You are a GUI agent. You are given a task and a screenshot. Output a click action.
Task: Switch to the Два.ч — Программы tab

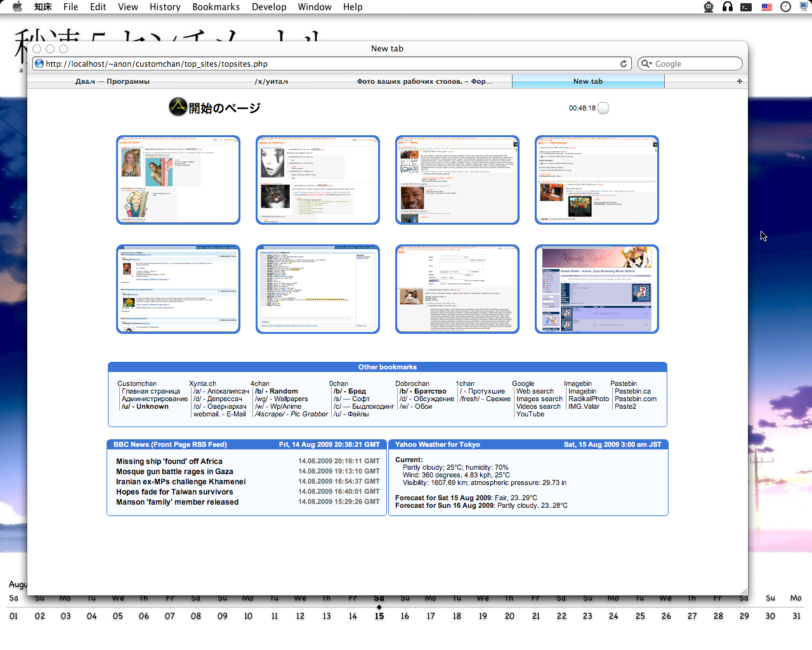pyautogui.click(x=112, y=81)
